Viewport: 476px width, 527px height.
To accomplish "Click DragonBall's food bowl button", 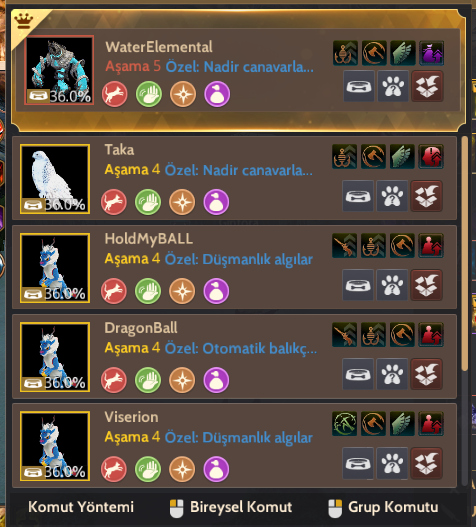I will click(x=358, y=374).
